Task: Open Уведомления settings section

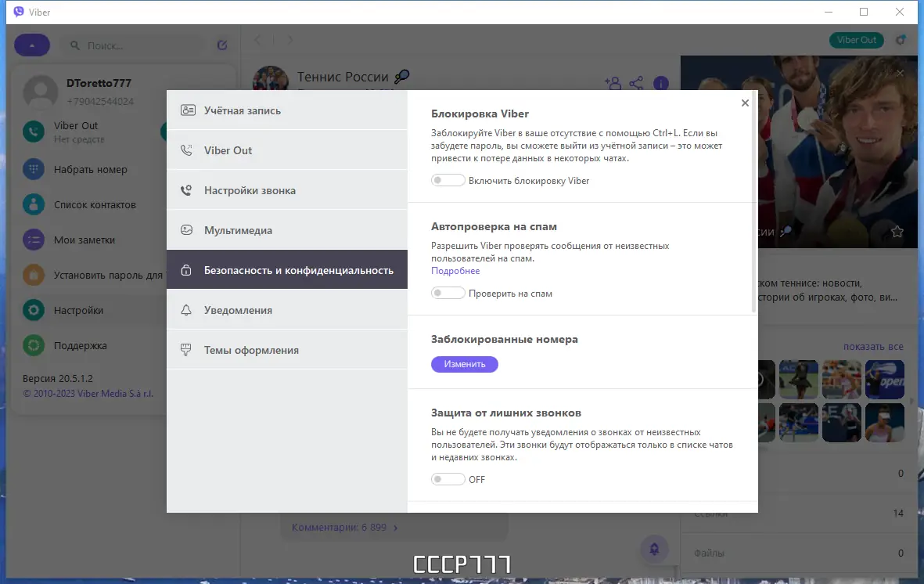Action: [x=287, y=310]
